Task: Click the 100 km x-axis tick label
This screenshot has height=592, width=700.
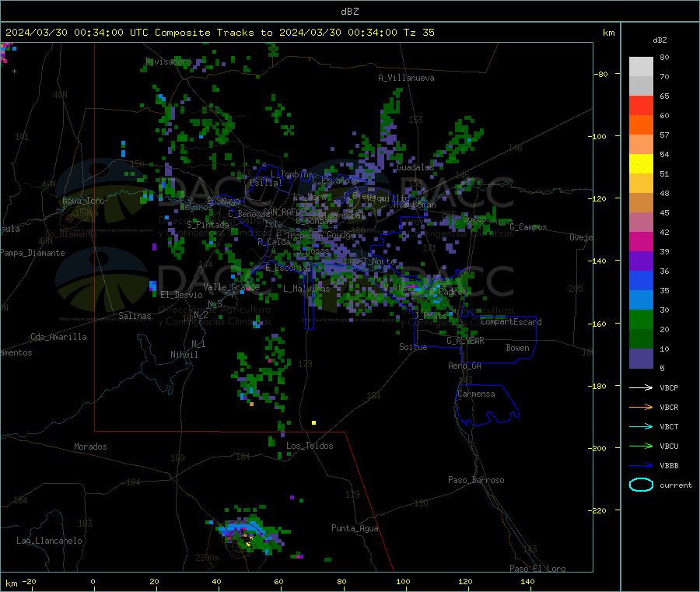Action: [403, 581]
